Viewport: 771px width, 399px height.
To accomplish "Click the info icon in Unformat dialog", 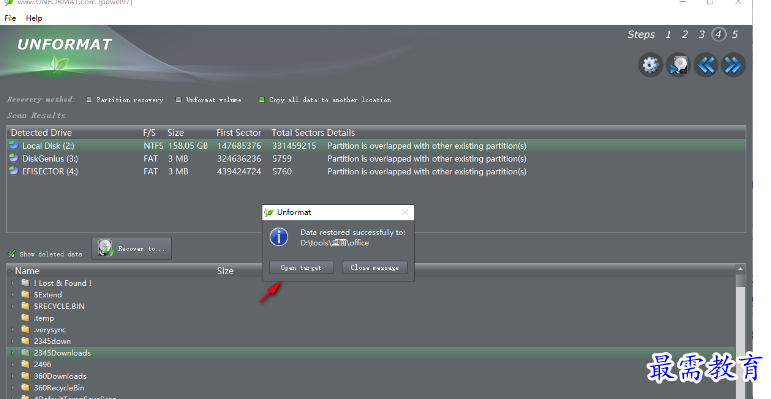I will click(x=279, y=237).
